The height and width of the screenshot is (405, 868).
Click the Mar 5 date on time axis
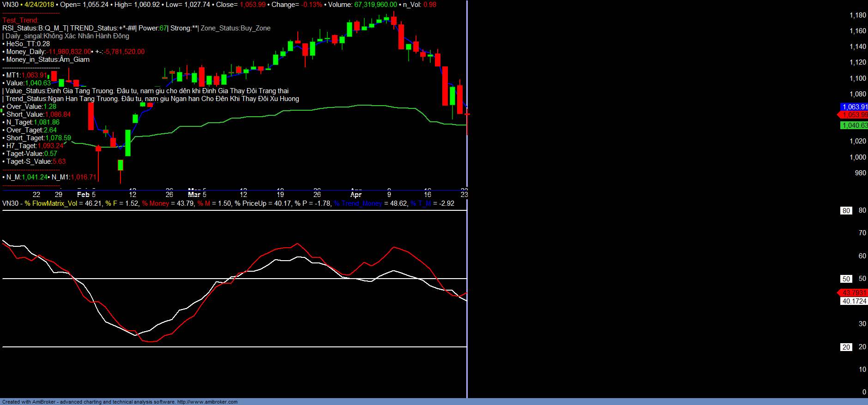click(x=197, y=195)
